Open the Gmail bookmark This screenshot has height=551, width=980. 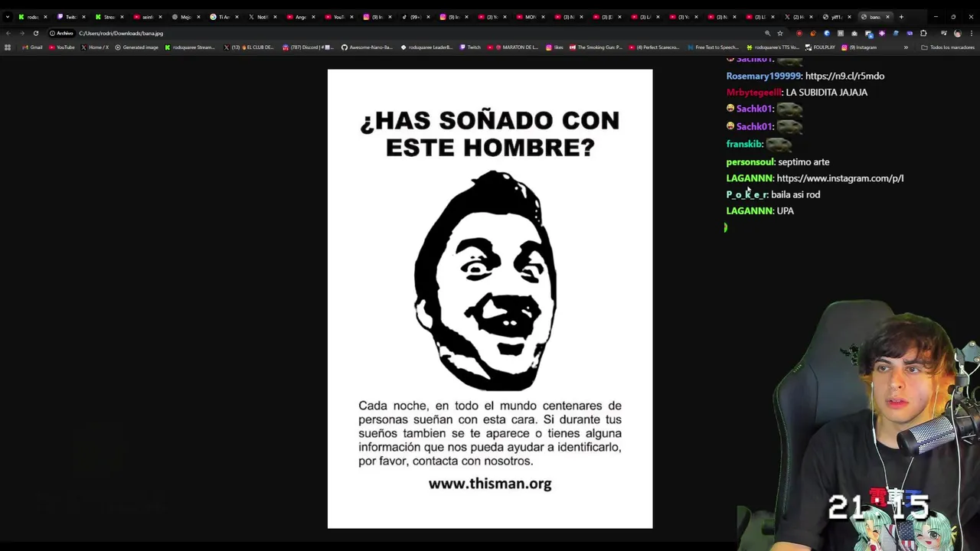coord(32,47)
